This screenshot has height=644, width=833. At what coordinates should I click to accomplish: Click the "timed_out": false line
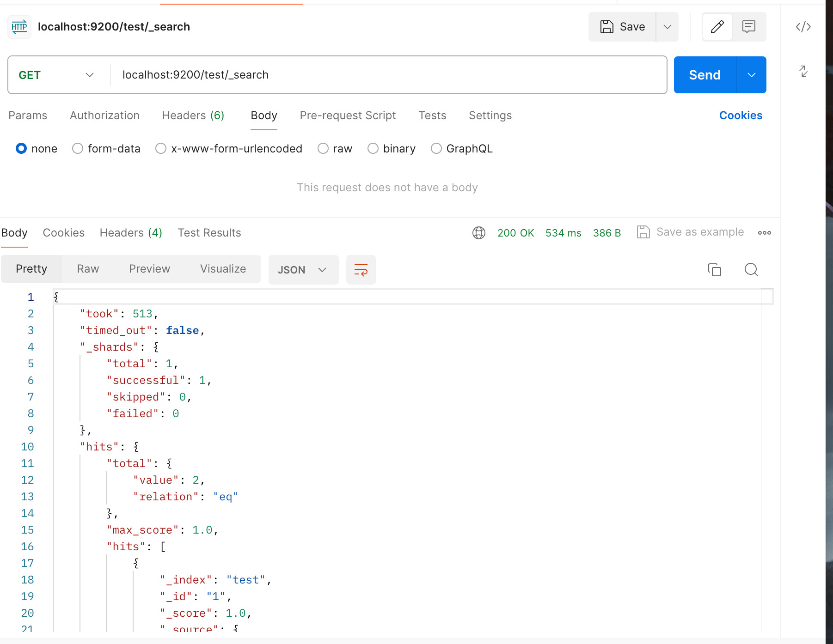142,331
